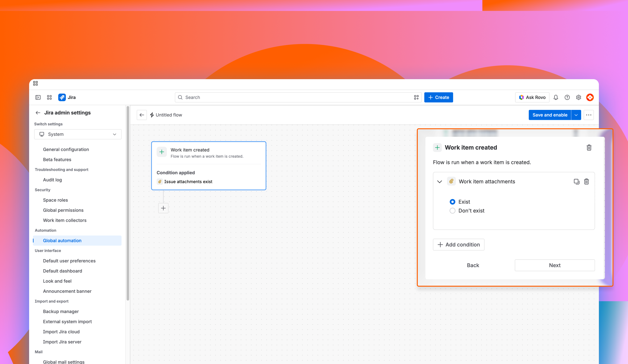
Task: Open General configuration settings
Action: [66, 149]
